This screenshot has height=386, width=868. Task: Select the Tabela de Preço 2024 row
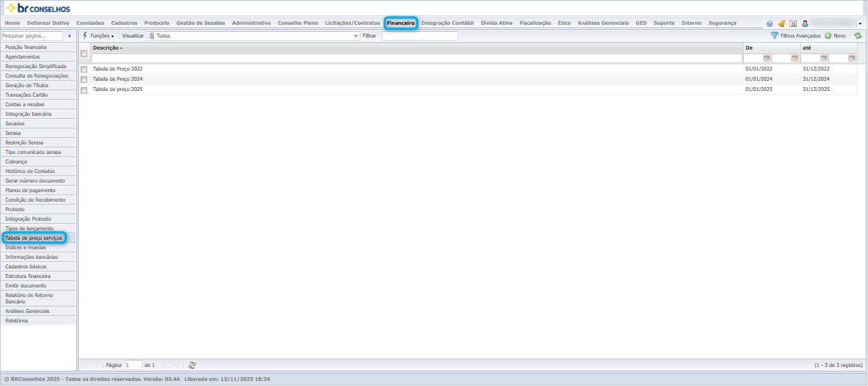coord(468,79)
